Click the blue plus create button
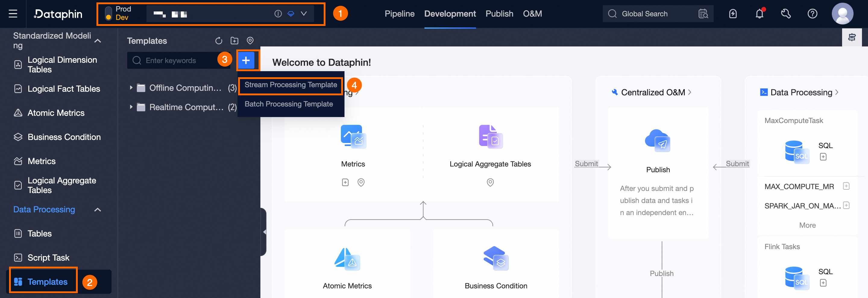The image size is (868, 298). tap(246, 60)
